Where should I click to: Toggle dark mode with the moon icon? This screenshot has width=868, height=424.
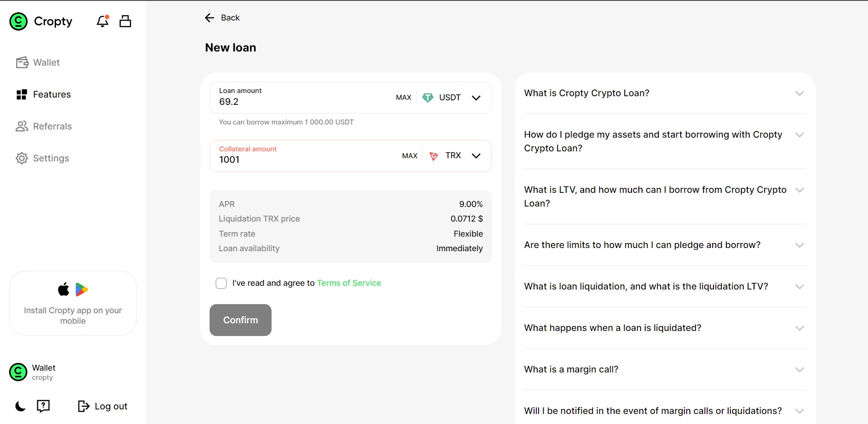(21, 406)
